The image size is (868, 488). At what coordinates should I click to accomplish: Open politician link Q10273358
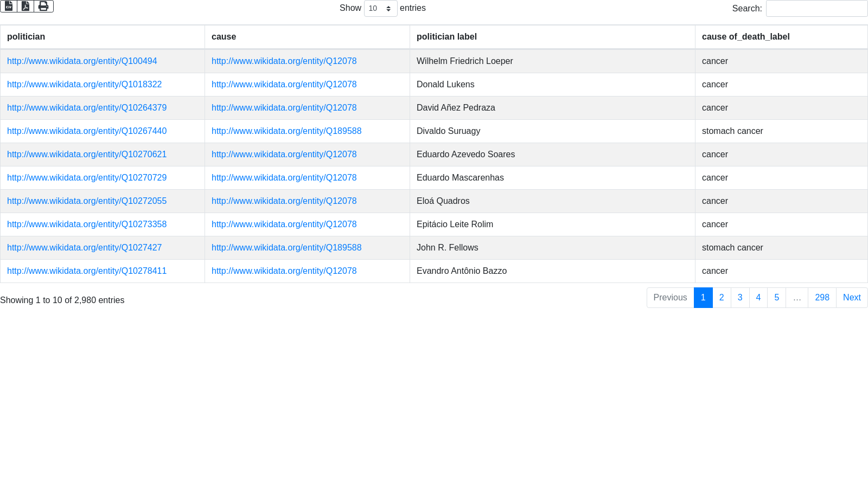[87, 224]
